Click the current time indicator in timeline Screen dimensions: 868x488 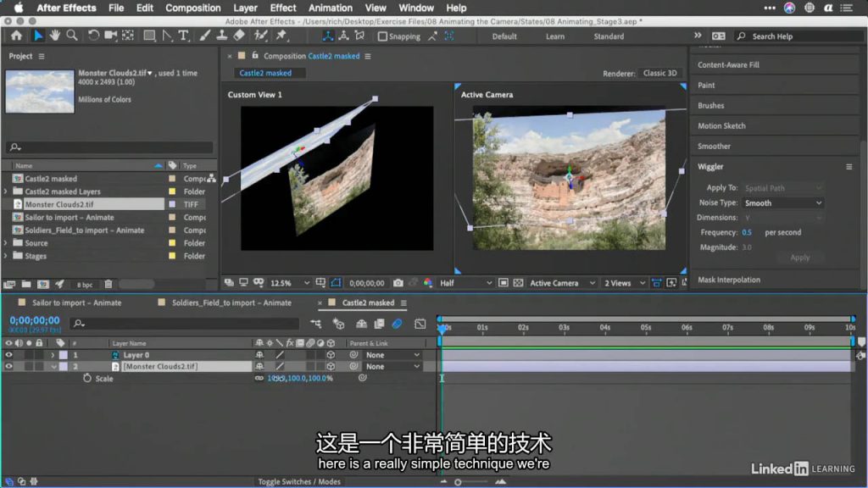442,328
